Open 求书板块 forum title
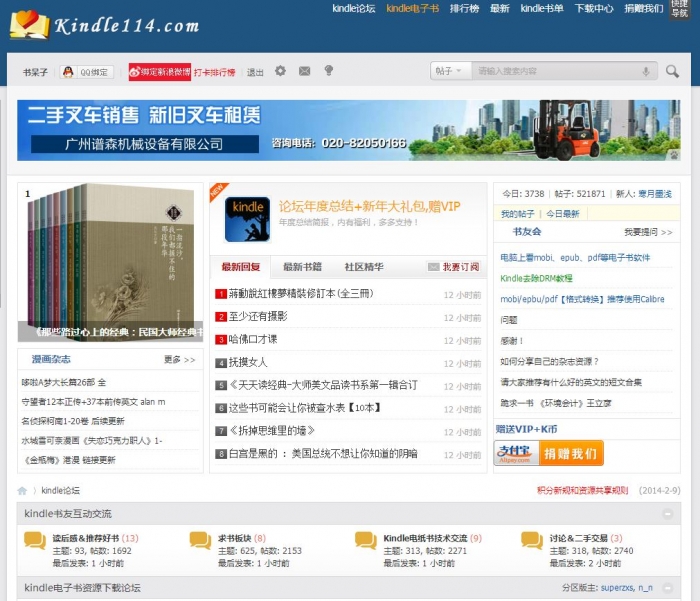 tap(235, 538)
